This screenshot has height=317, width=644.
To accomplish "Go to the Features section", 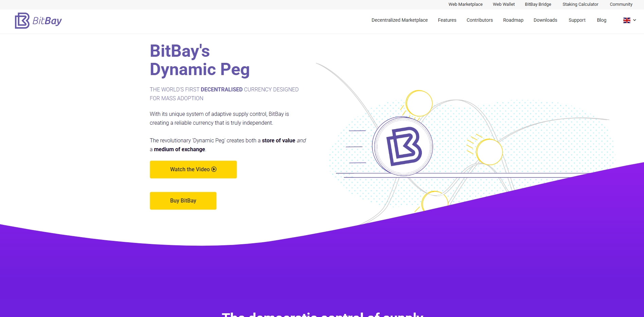I will [447, 20].
